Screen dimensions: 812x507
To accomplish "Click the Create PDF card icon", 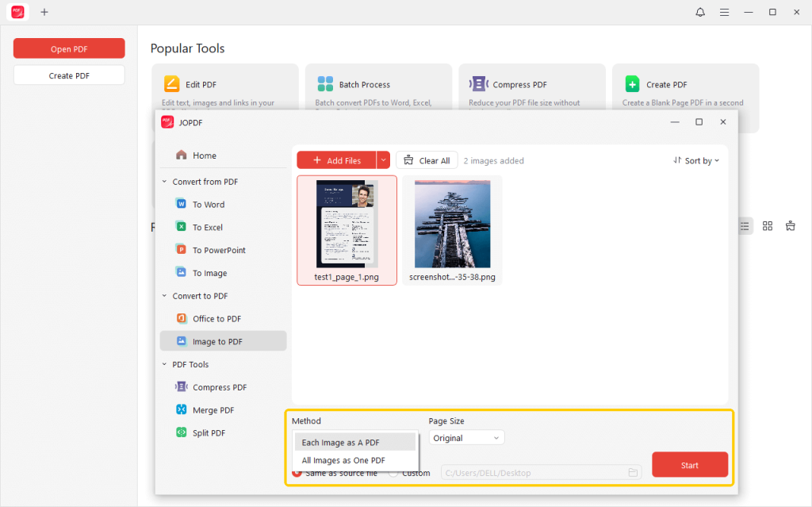I will click(632, 84).
